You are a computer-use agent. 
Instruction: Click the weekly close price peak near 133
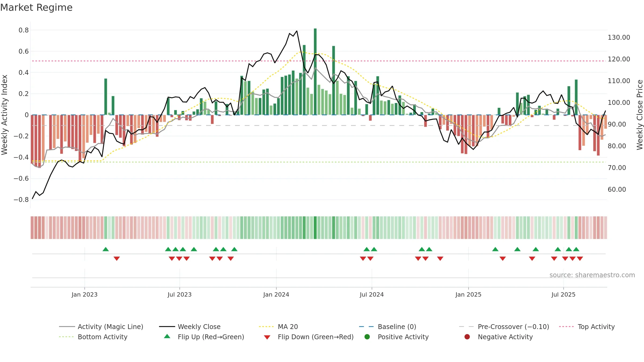tap(297, 31)
